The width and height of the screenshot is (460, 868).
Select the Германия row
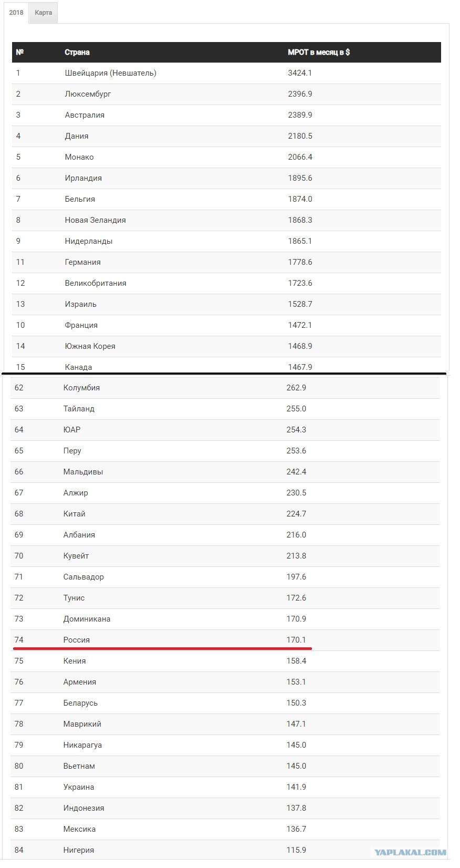point(226,262)
